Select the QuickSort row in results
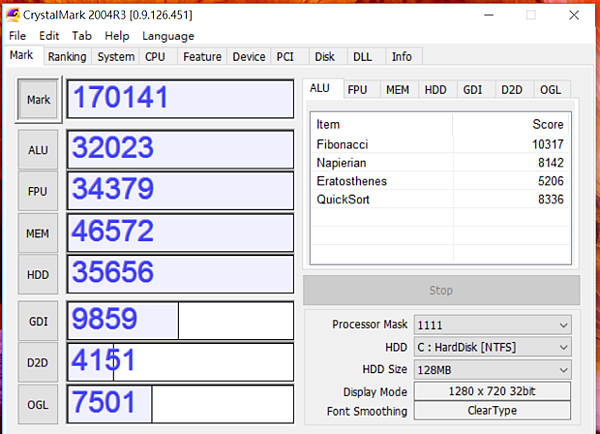This screenshot has width=600, height=434. coord(440,199)
